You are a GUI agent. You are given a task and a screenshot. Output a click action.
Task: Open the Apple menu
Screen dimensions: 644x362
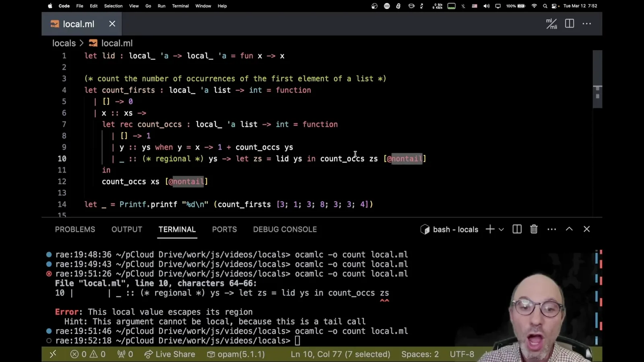point(50,6)
